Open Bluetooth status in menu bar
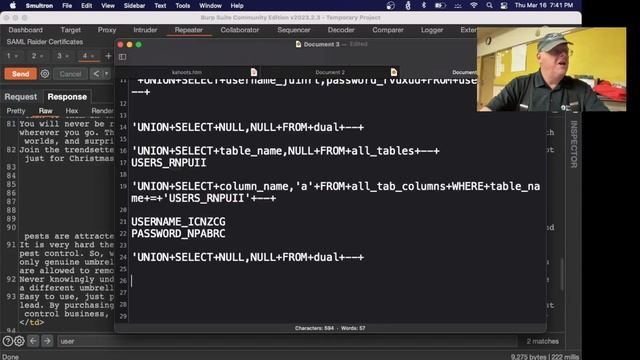 [424, 5]
